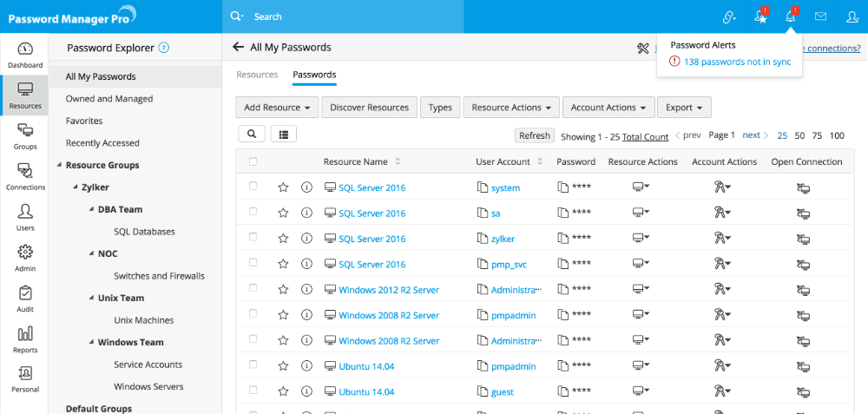Open resource actions menu for SQL Server 2016 system

pos(641,187)
